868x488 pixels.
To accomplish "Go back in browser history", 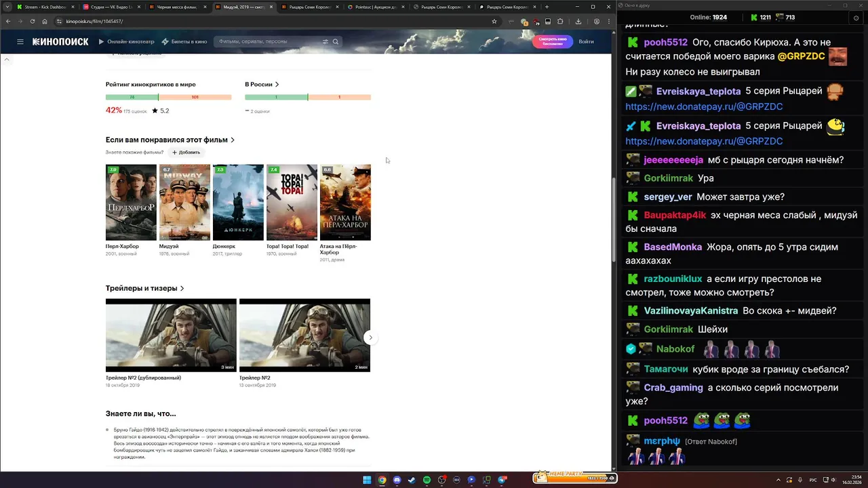I will click(8, 21).
